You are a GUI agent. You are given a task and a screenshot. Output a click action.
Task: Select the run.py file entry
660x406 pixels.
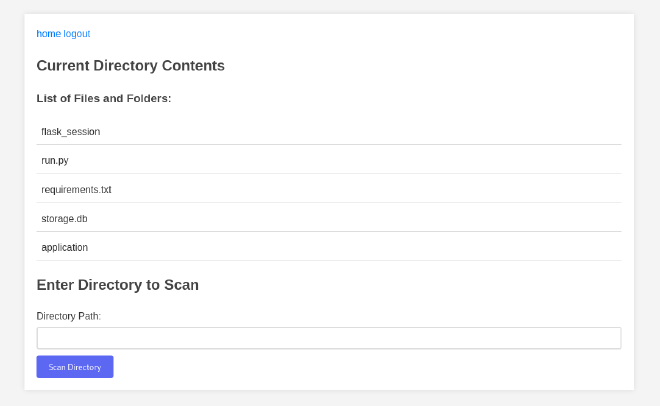click(x=329, y=160)
